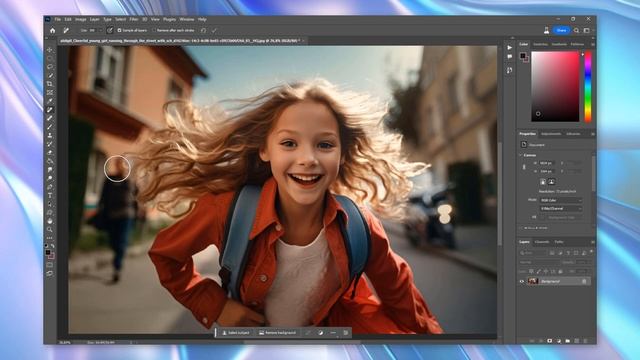Click the canvas vertical scrollbar
The width and height of the screenshot is (640, 360).
tap(500, 194)
